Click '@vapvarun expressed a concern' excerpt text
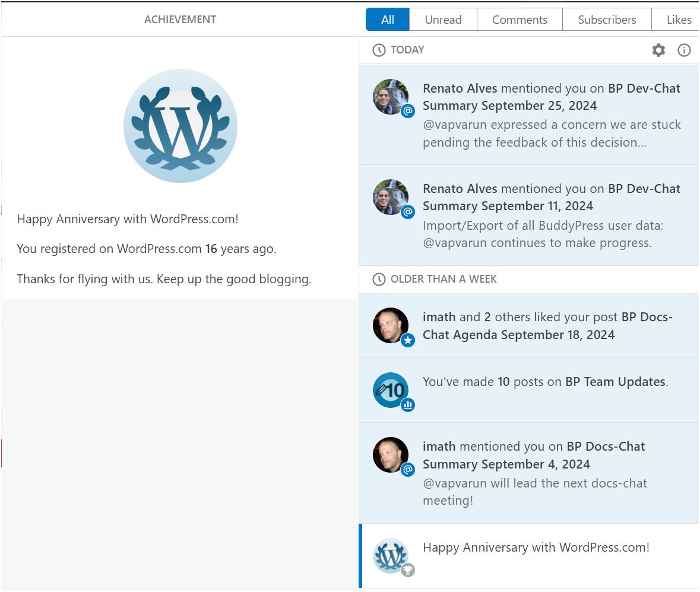Viewport: 700px width, 592px height. click(552, 134)
